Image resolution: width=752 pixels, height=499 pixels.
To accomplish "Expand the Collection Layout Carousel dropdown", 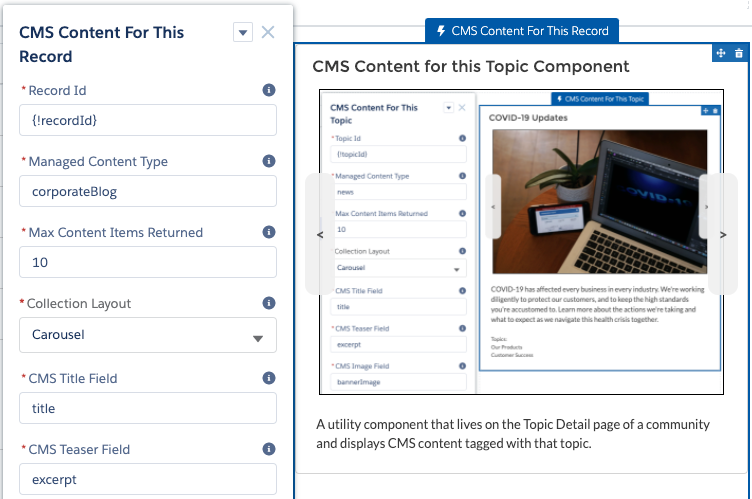I will point(148,335).
